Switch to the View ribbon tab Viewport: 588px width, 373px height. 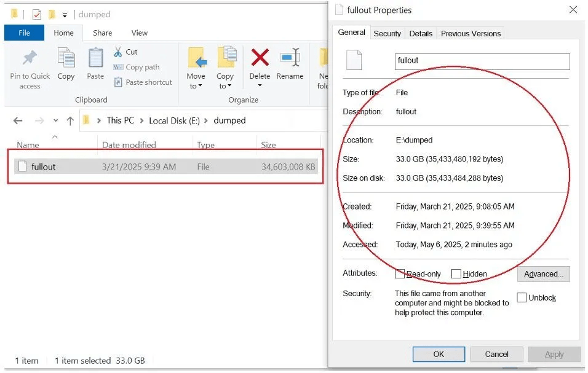coord(140,33)
